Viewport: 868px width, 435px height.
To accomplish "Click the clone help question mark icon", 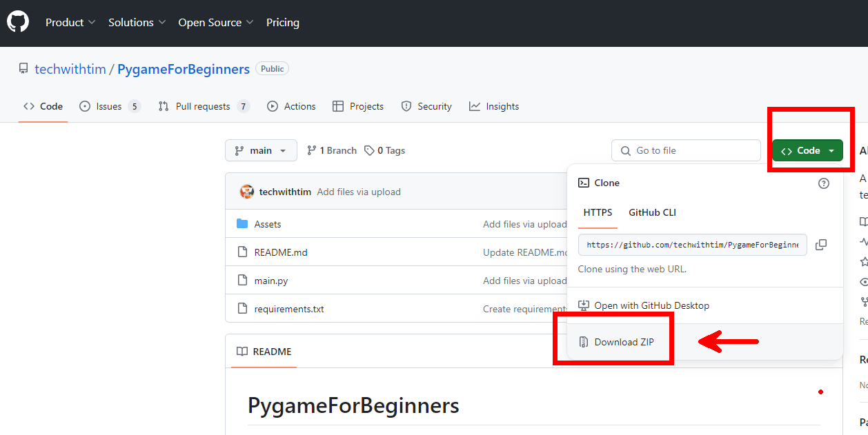I will [x=824, y=183].
